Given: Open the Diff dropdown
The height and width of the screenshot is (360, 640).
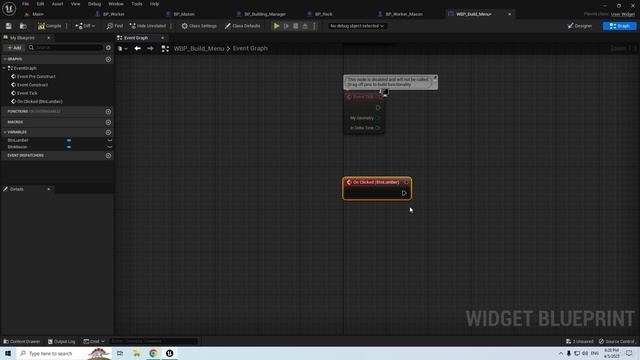Looking at the screenshot, I should click(x=85, y=26).
